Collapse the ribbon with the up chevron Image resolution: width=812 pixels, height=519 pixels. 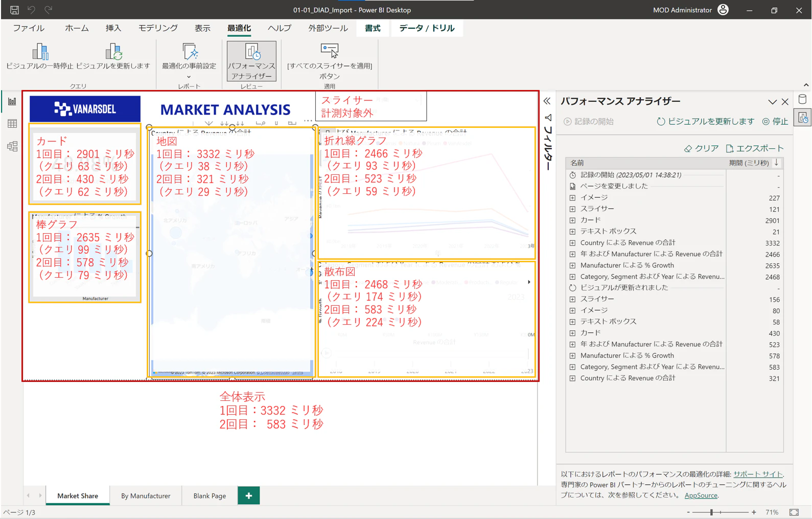coord(806,85)
